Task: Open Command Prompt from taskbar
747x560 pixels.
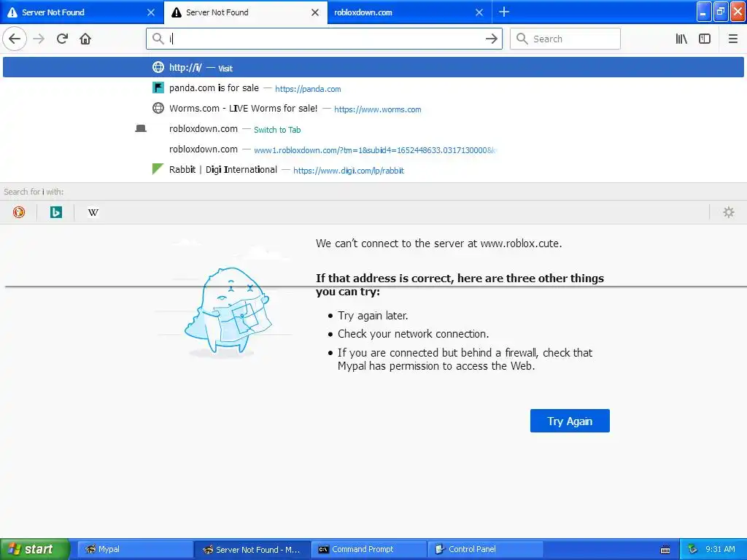Action: pyautogui.click(x=369, y=549)
